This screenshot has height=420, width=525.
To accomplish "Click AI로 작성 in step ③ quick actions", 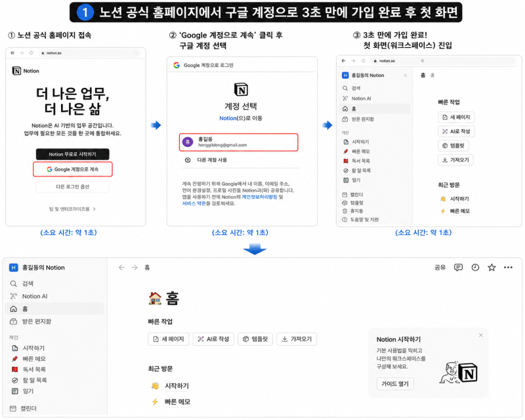I will point(456,131).
